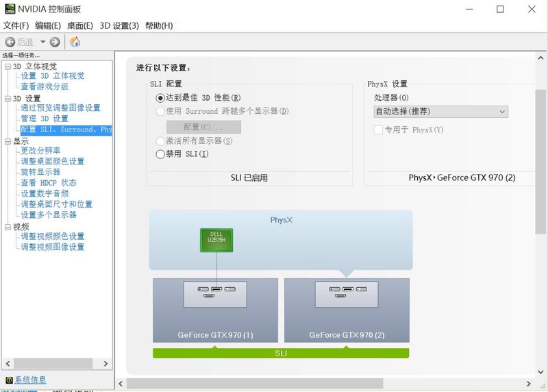Maximize the NVIDIA 控制面板 window

coord(500,9)
